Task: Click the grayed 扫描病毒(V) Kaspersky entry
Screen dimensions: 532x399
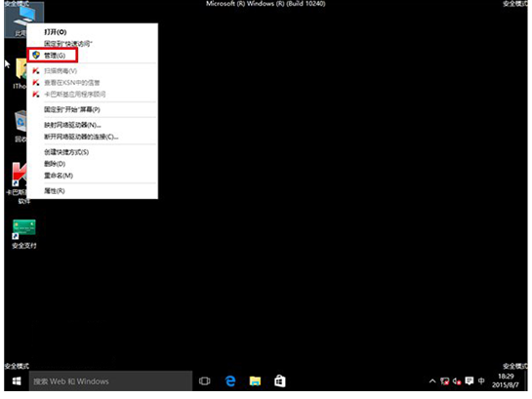Action: click(x=92, y=71)
